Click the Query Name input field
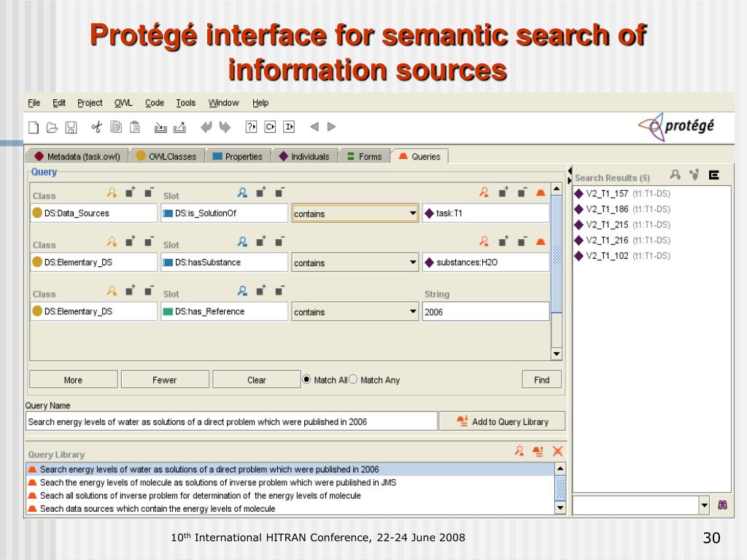Image resolution: width=747 pixels, height=560 pixels. coord(231,421)
